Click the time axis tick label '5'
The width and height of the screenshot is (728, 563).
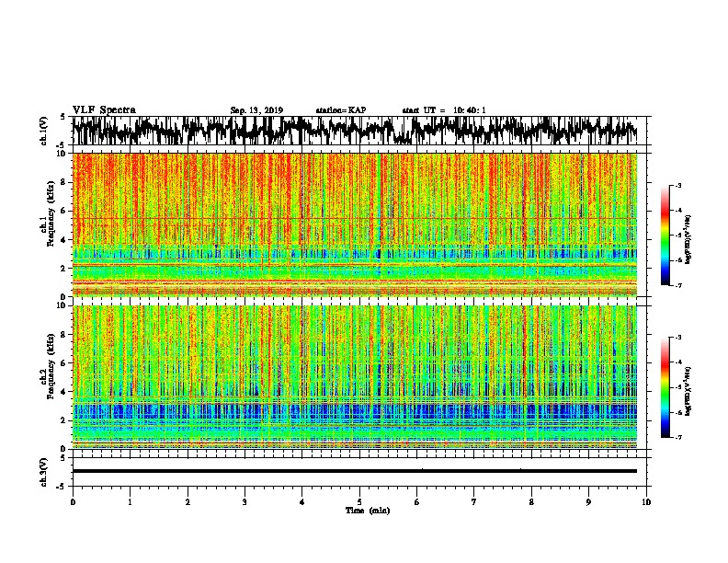[359, 502]
